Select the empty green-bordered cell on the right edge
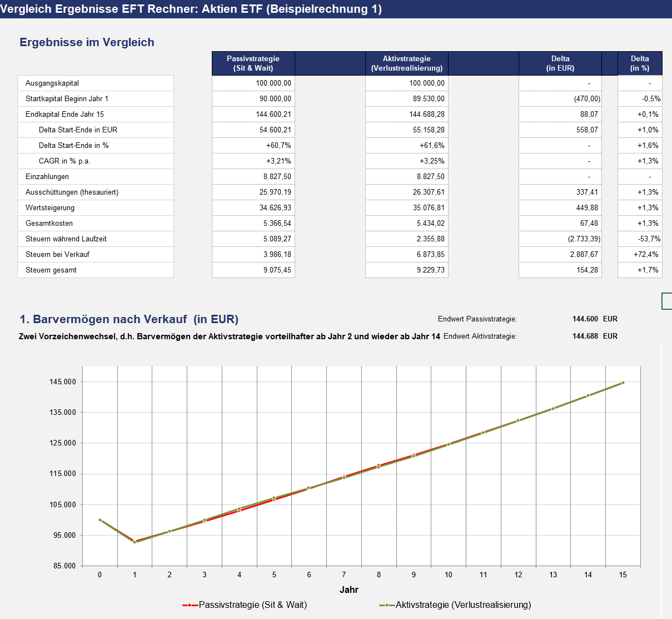Screen dimensions: 672x619 click(668, 301)
